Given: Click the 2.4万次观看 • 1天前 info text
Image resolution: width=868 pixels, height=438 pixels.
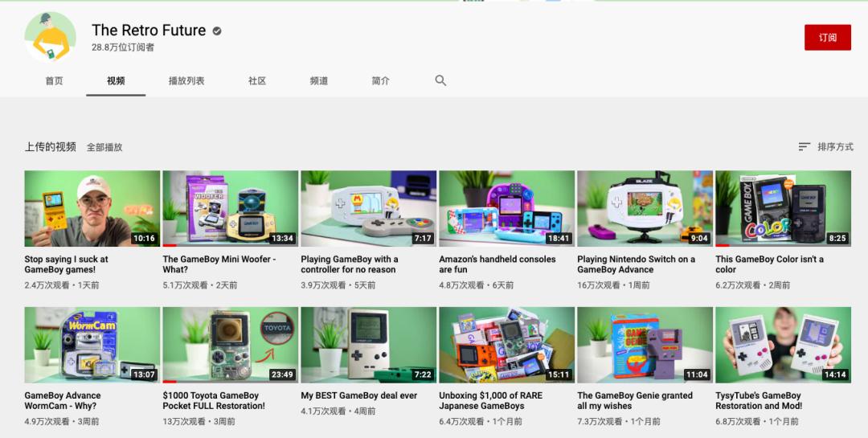Looking at the screenshot, I should click(x=61, y=285).
